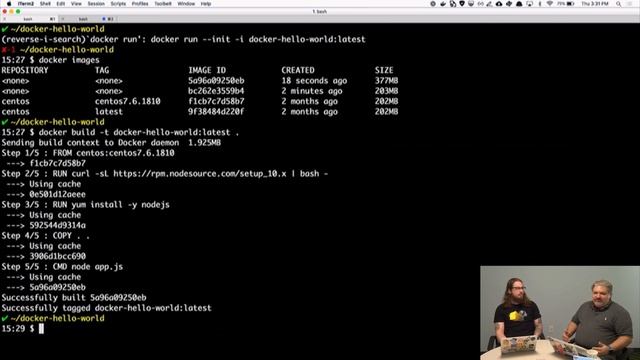Click the 'docker images' command
This screenshot has width=640, height=360.
(69, 60)
